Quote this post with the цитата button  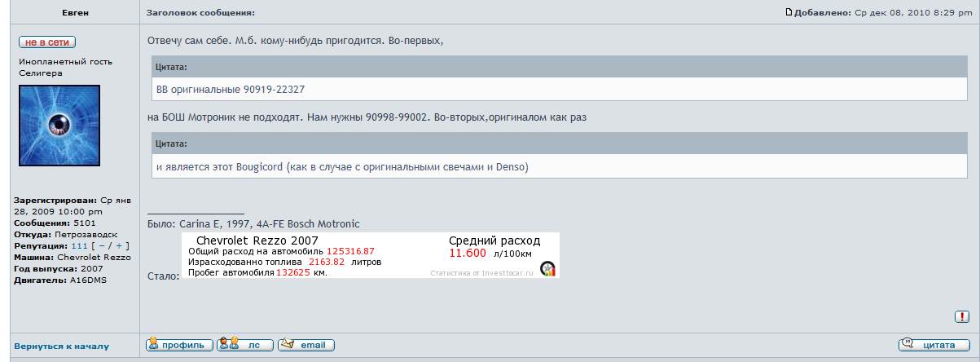(x=934, y=345)
